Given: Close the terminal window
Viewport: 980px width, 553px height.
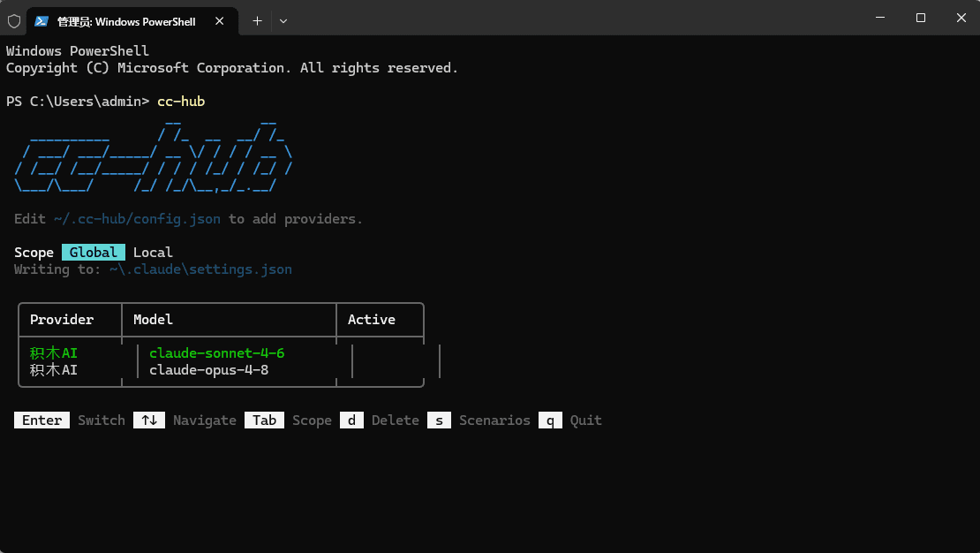Looking at the screenshot, I should click(x=961, y=18).
